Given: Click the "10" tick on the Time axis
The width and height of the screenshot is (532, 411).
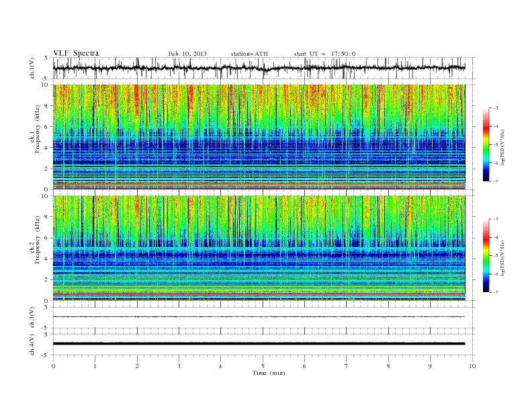Looking at the screenshot, I should pyautogui.click(x=472, y=366).
